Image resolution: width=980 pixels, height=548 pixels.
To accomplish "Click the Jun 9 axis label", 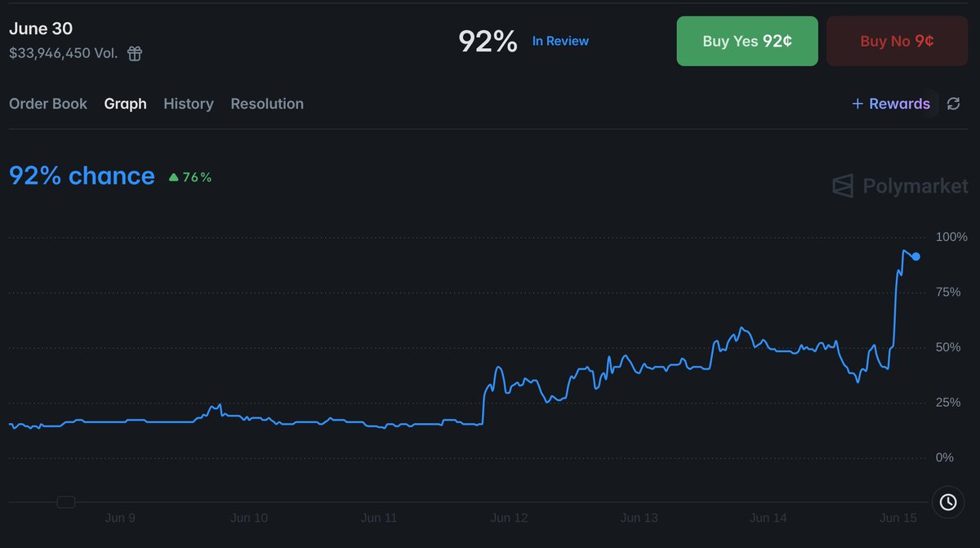I will (120, 518).
